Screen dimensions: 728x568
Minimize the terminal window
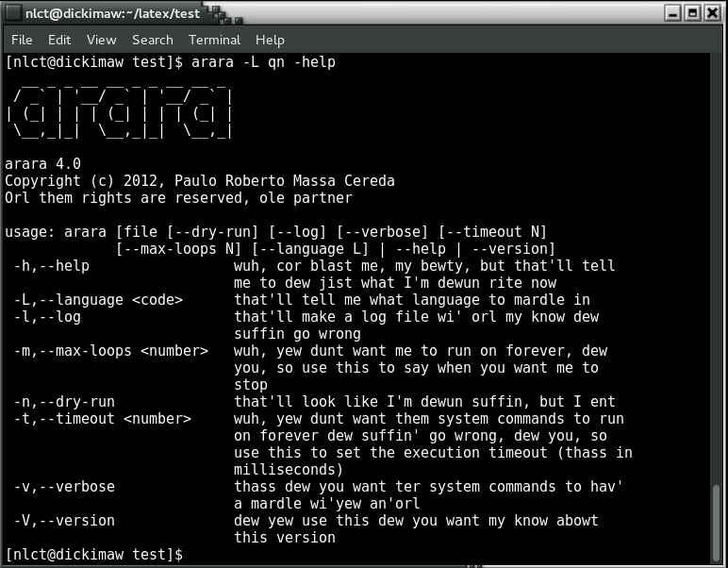point(673,13)
